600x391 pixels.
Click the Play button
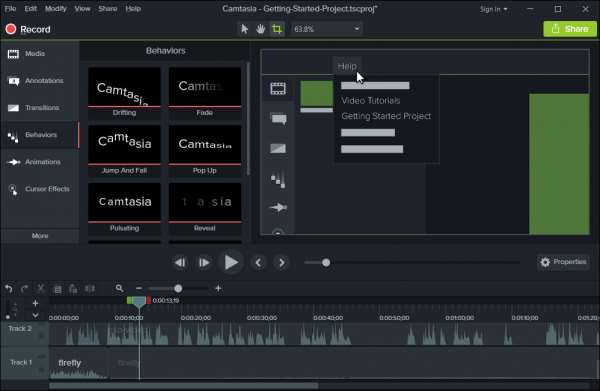coord(231,263)
